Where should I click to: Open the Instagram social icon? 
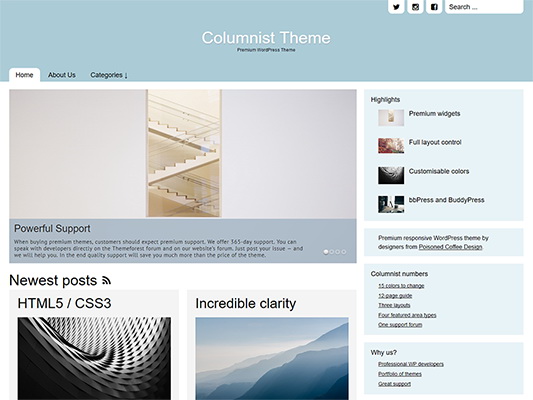click(x=415, y=7)
